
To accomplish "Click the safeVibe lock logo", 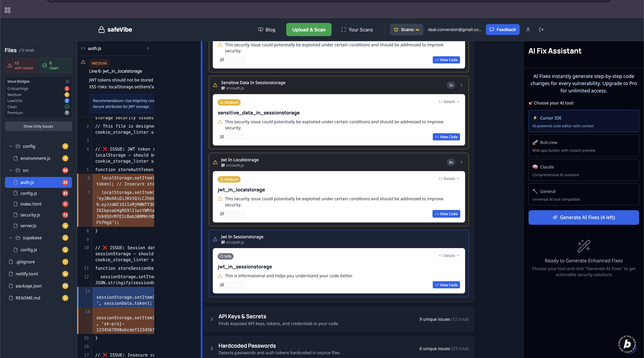I will pyautogui.click(x=101, y=30).
